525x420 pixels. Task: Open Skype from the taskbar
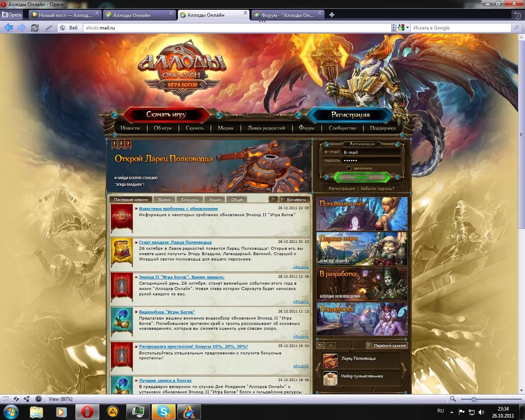pyautogui.click(x=164, y=411)
